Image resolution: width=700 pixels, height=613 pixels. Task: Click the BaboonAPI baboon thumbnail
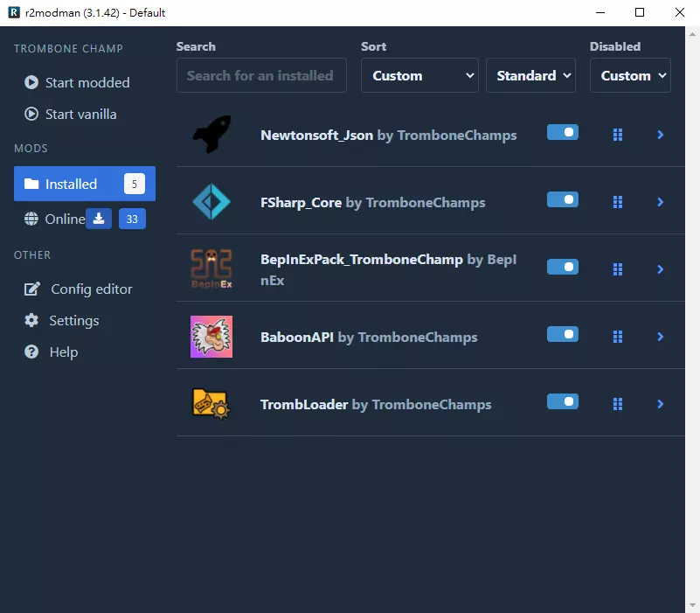pyautogui.click(x=211, y=337)
